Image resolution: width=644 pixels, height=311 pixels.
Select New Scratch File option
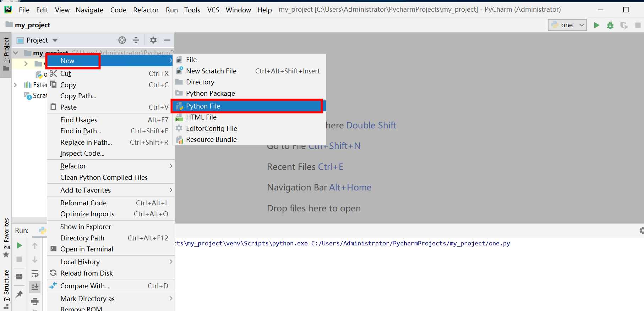249,71
